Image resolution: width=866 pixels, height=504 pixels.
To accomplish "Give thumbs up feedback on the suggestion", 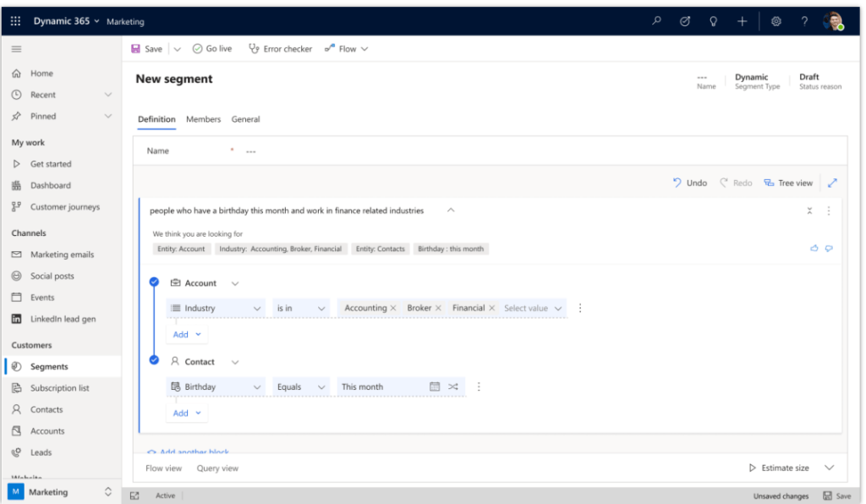I will point(813,248).
